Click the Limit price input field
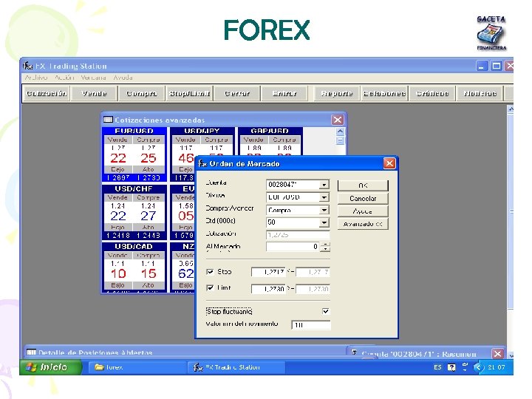Viewport: 532px width, 399px height. pos(268,289)
